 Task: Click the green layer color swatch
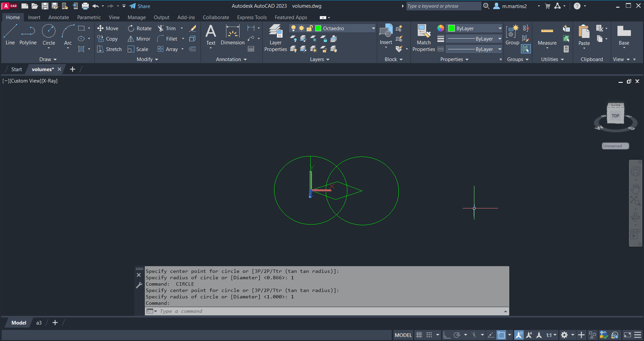318,29
